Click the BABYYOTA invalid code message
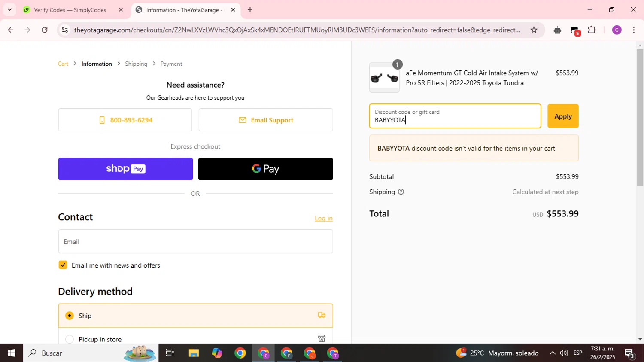 click(x=474, y=148)
